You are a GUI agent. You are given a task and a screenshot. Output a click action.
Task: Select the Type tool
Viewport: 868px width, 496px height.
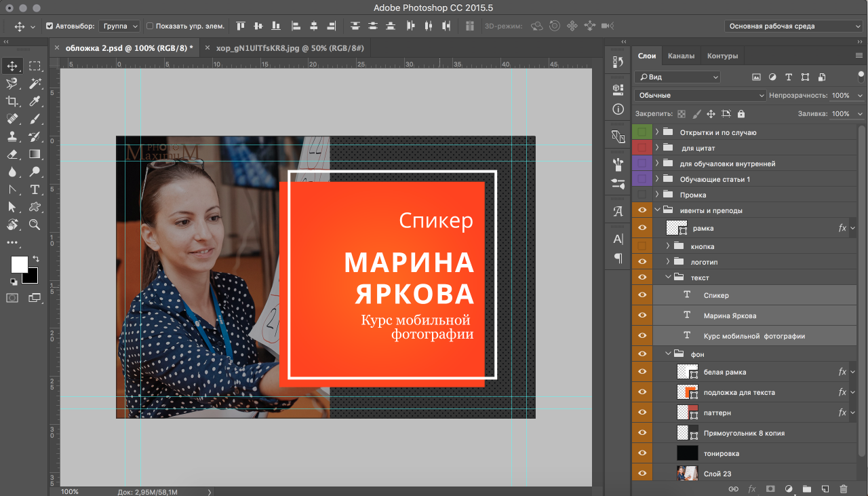pyautogui.click(x=35, y=189)
